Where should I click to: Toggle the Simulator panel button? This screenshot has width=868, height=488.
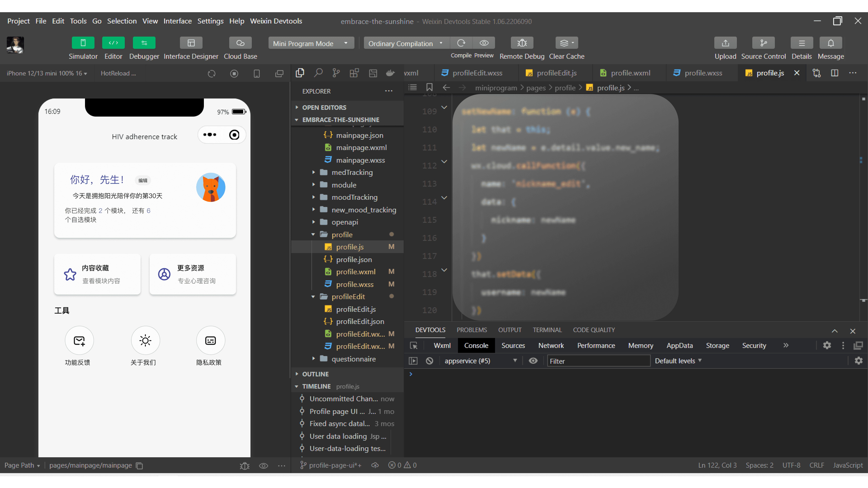[x=83, y=43]
